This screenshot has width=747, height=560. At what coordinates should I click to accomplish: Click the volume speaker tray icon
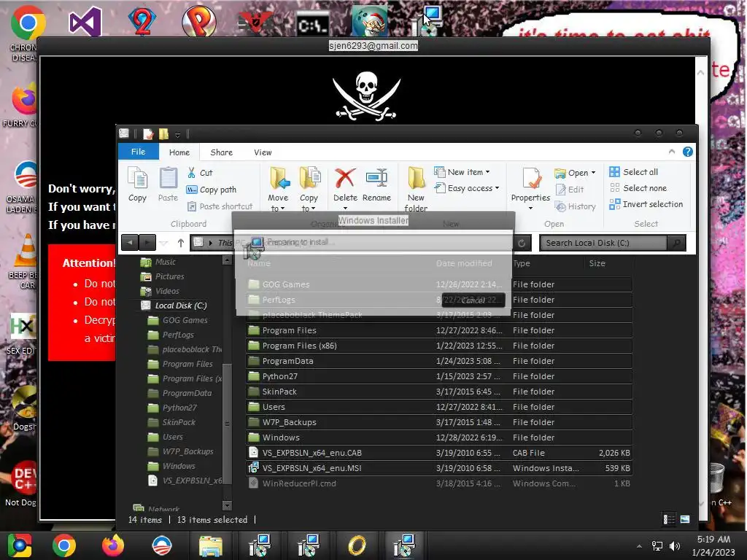(675, 546)
